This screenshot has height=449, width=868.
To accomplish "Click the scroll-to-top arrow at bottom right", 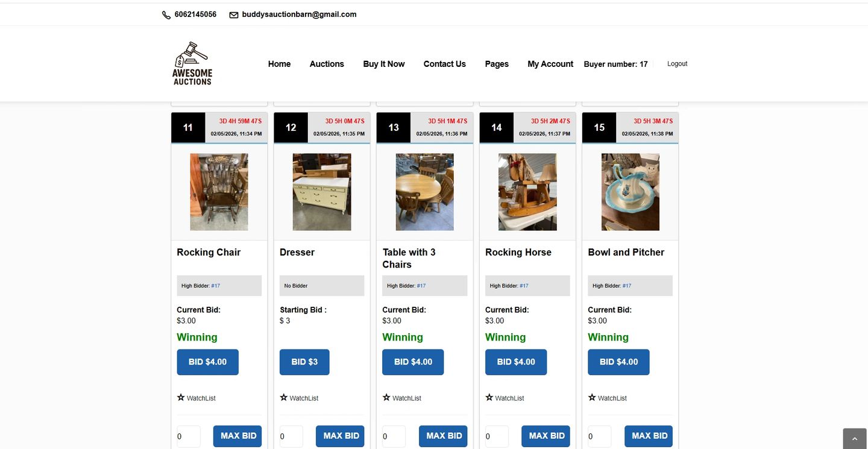I will (854, 439).
